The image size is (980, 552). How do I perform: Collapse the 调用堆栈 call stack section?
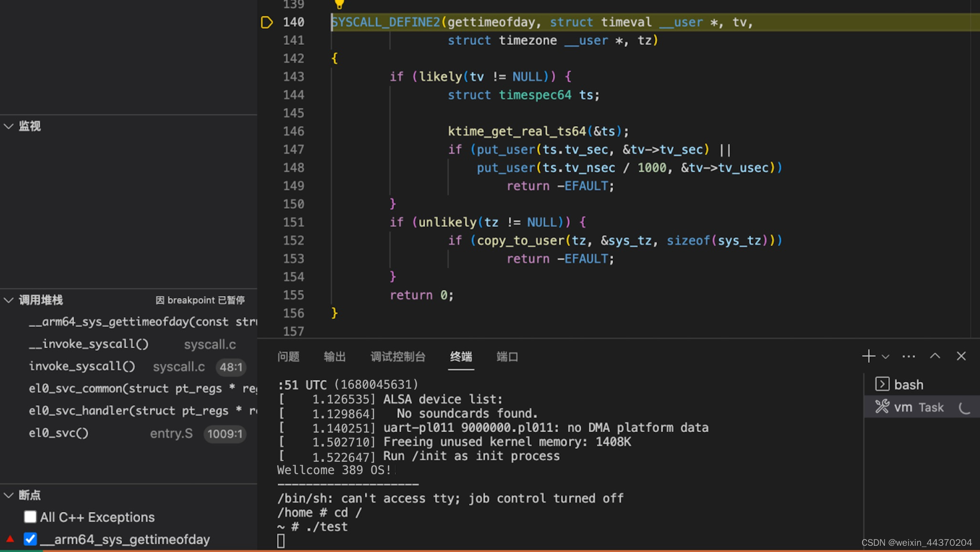pyautogui.click(x=9, y=300)
